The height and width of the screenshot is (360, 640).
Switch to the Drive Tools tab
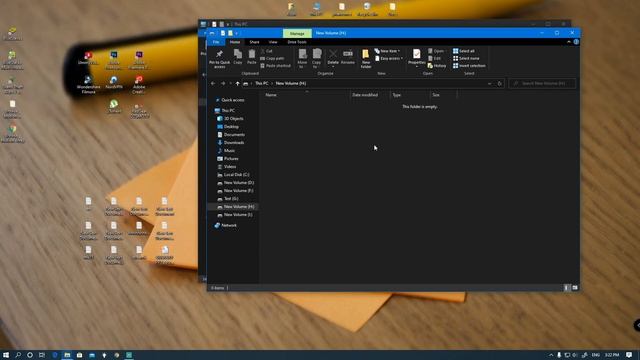pos(297,42)
